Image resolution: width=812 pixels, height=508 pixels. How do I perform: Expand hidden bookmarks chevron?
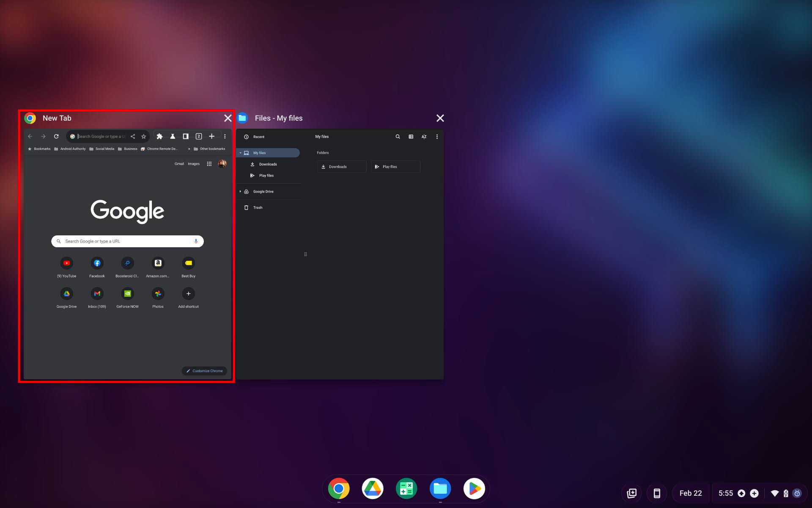(189, 149)
